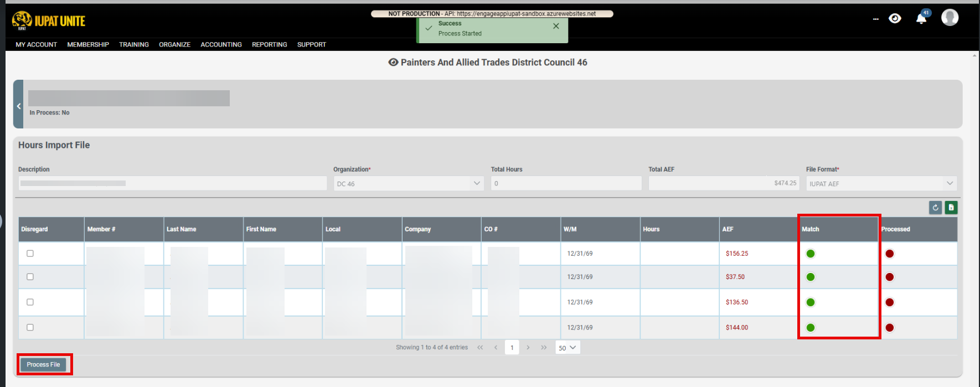Image resolution: width=980 pixels, height=387 pixels.
Task: Sort by Last Name column header
Action: coord(203,229)
